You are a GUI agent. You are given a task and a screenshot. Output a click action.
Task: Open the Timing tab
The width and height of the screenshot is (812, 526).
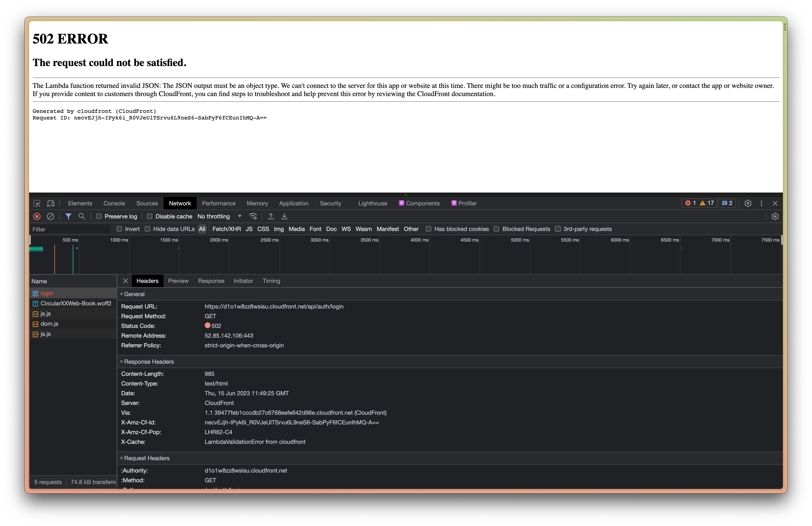pos(271,281)
